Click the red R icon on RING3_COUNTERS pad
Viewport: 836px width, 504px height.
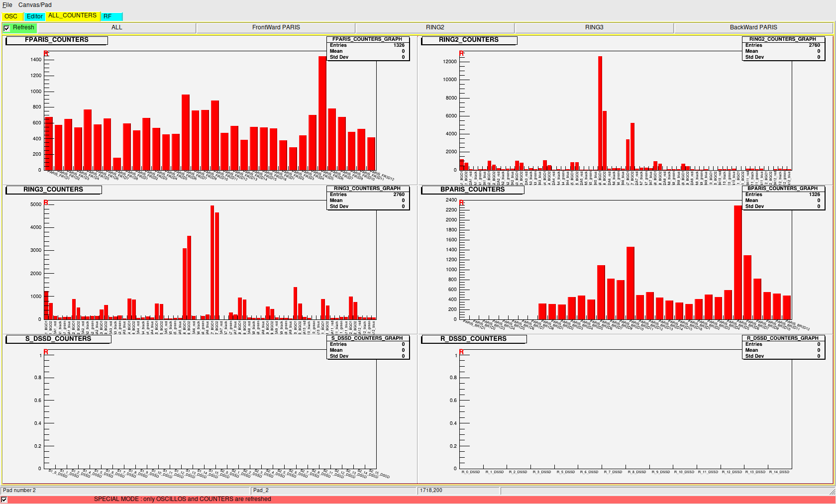(46, 203)
